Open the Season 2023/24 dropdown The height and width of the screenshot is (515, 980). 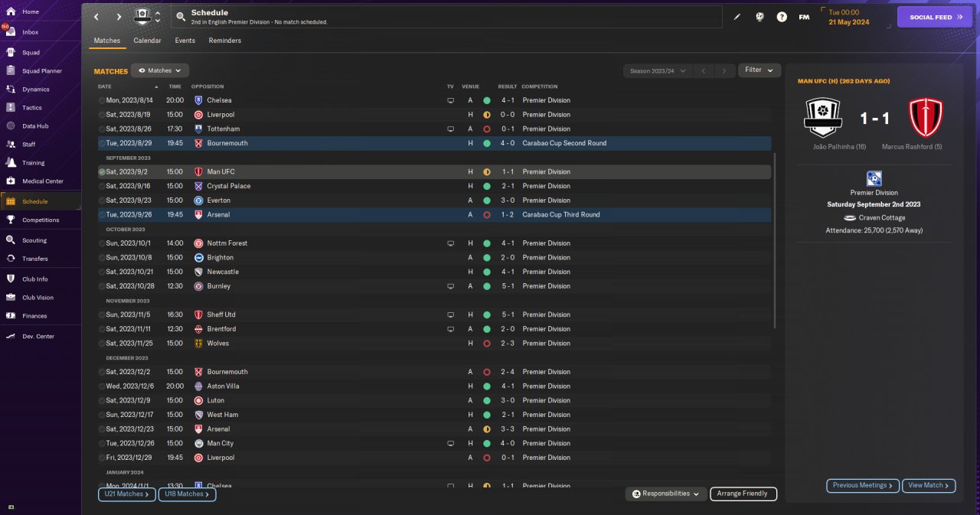point(657,70)
